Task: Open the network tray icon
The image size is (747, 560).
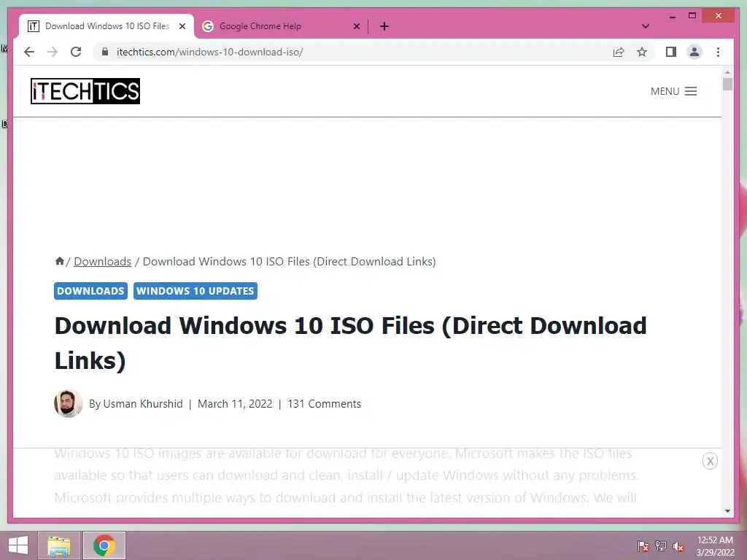Action: pyautogui.click(x=661, y=545)
